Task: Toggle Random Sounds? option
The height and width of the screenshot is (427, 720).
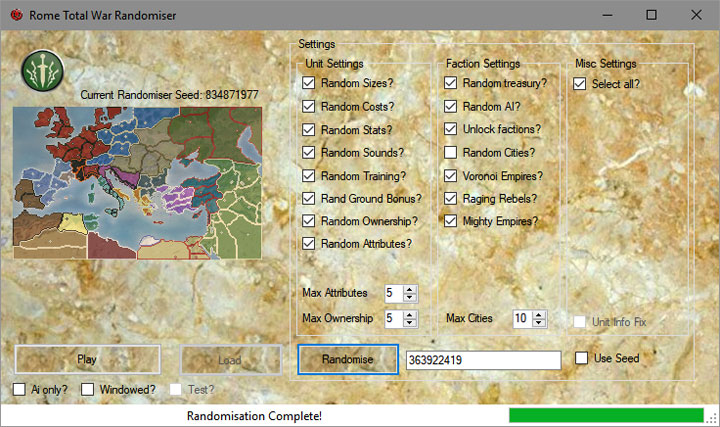Action: [x=309, y=152]
